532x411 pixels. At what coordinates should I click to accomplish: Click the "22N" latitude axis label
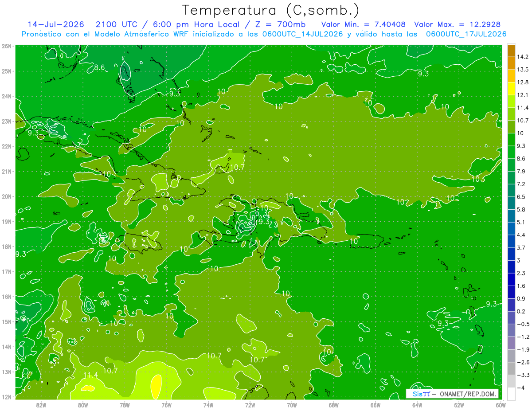(7, 146)
